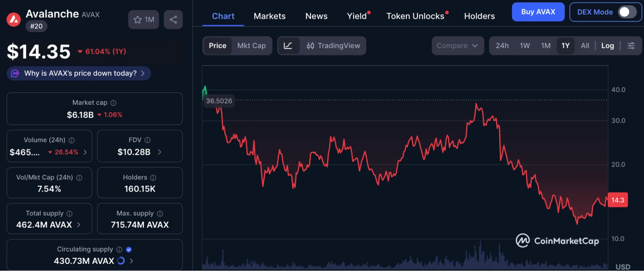The image size is (644, 271).
Task: Click the Avalanche logo icon
Action: [14, 20]
